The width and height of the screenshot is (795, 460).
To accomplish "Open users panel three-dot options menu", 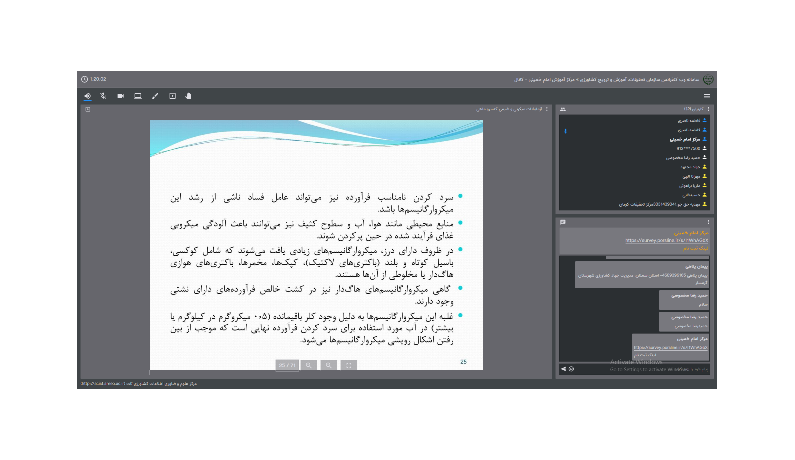I will pyautogui.click(x=708, y=109).
